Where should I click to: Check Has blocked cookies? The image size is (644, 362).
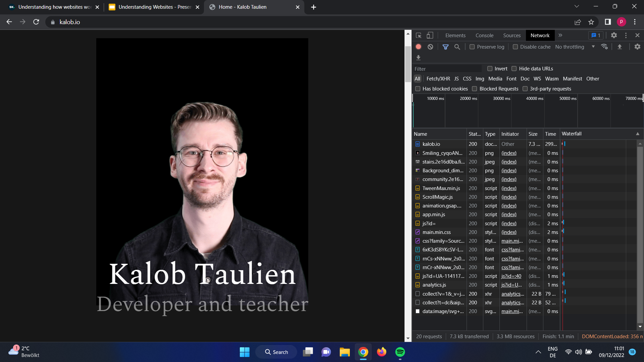click(418, 89)
